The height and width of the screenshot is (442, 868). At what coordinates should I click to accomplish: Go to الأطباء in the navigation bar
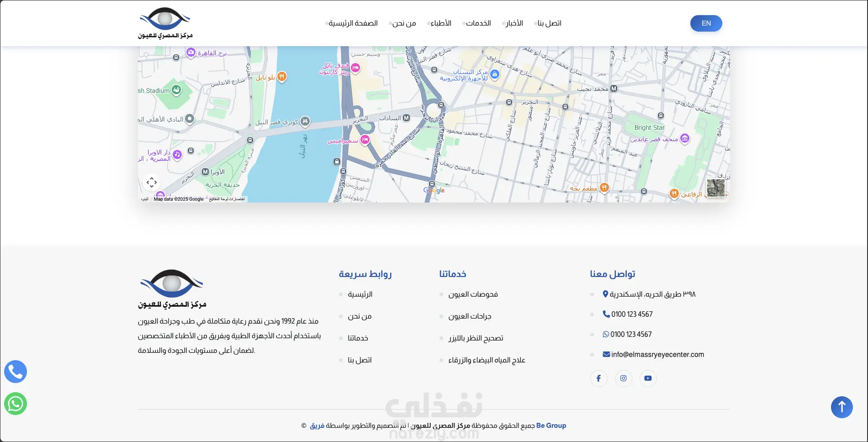441,23
